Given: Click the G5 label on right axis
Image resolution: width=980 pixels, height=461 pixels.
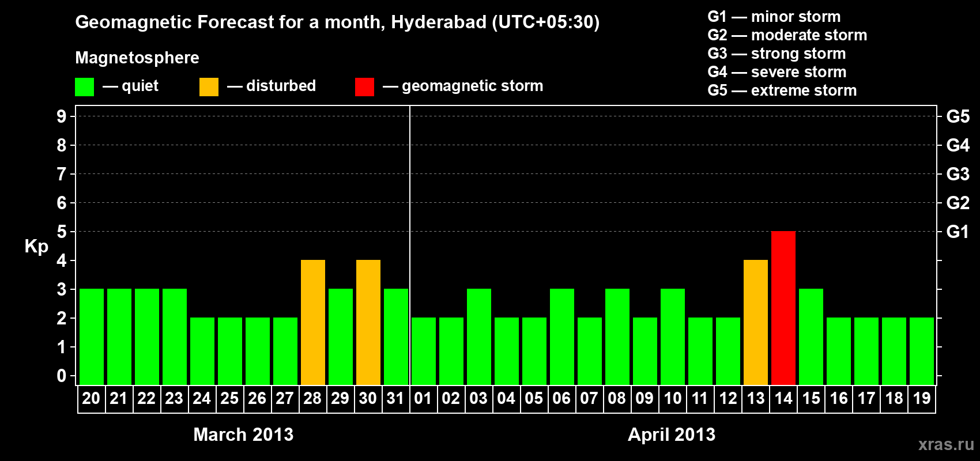Looking at the screenshot, I should click(958, 116).
